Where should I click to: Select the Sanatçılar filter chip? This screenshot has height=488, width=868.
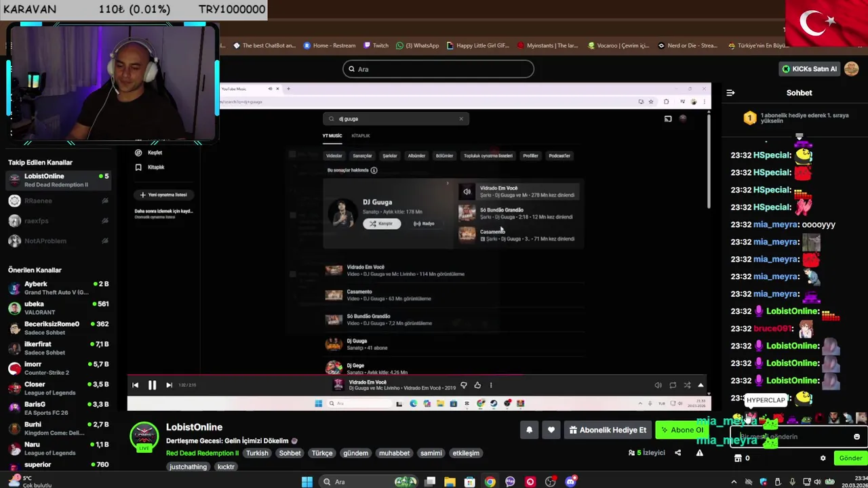(362, 156)
